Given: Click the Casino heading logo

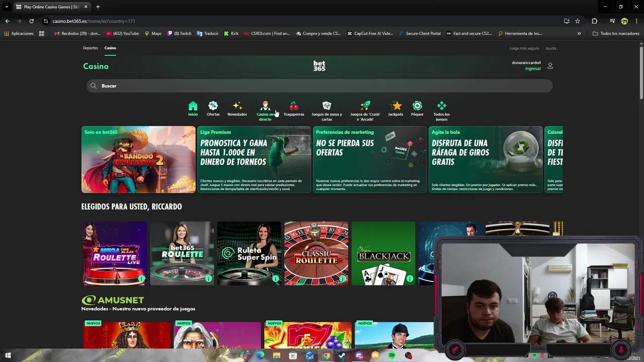Looking at the screenshot, I should tap(96, 66).
